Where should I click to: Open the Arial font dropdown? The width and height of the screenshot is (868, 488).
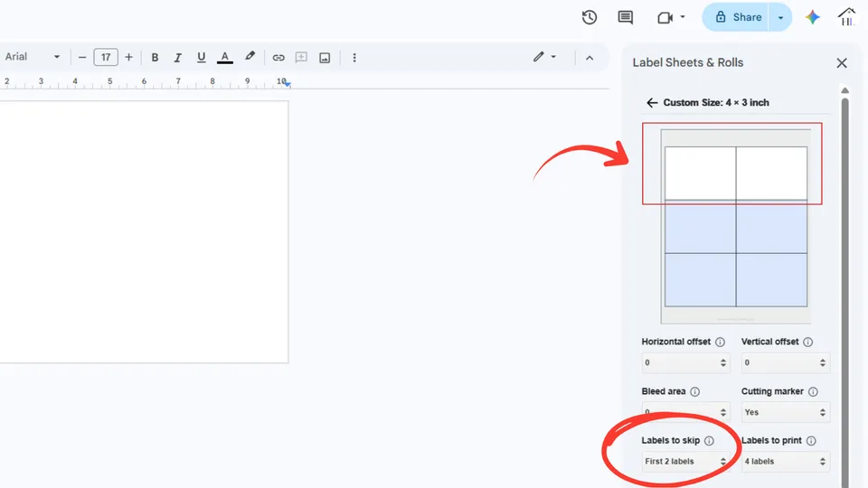pyautogui.click(x=33, y=57)
